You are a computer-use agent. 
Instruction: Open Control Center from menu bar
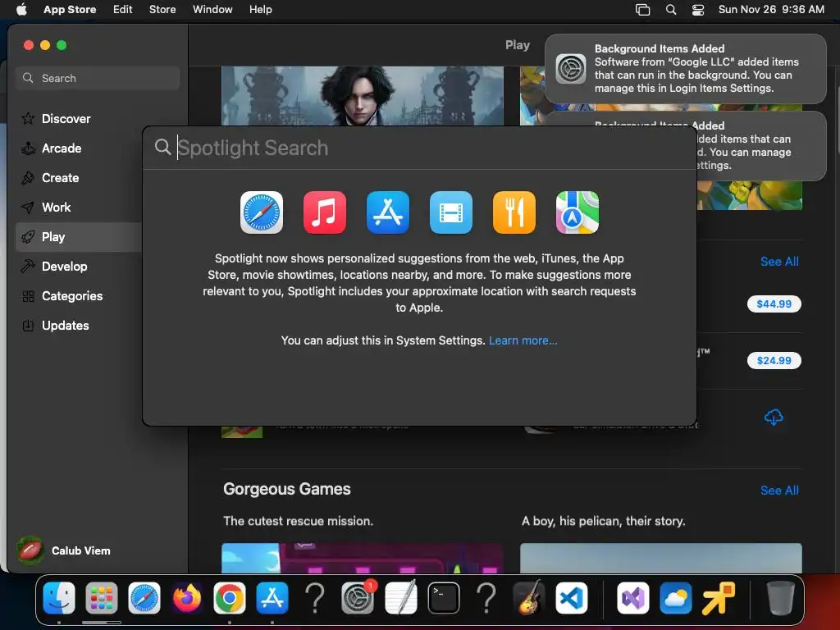pyautogui.click(x=698, y=10)
